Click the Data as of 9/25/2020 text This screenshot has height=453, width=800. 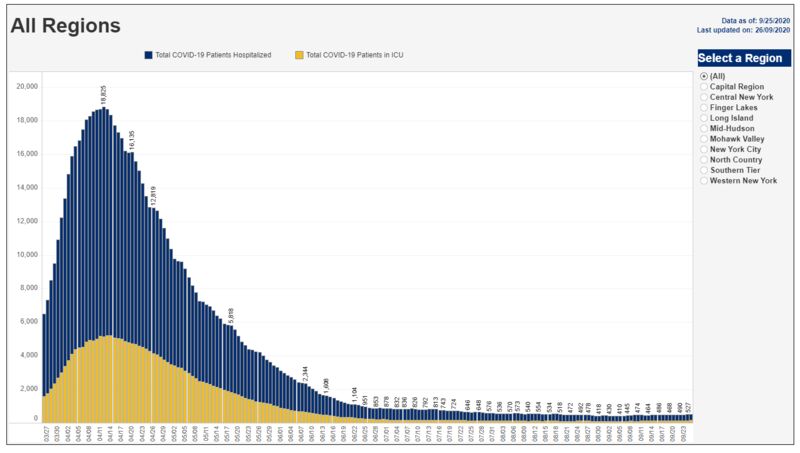(x=756, y=21)
